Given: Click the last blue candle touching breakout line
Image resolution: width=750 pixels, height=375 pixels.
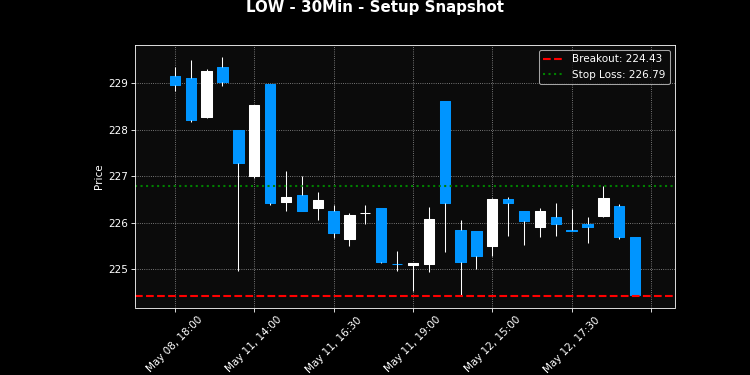Looking at the screenshot, I should click(635, 266).
